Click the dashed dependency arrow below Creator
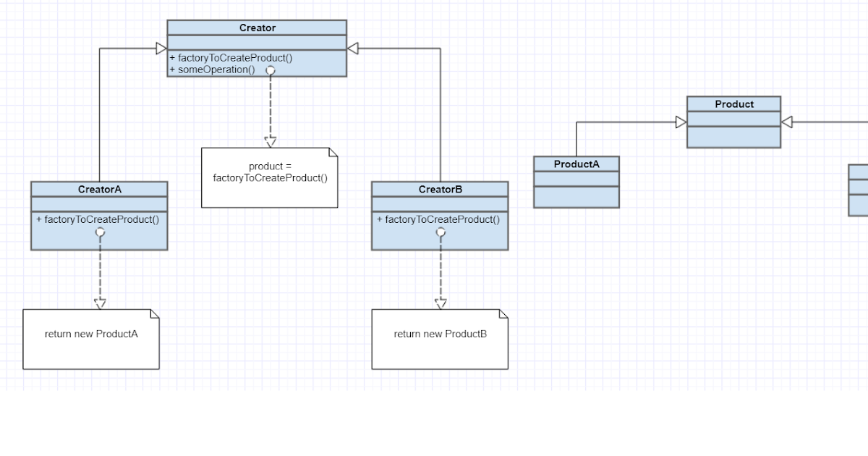 tap(271, 109)
